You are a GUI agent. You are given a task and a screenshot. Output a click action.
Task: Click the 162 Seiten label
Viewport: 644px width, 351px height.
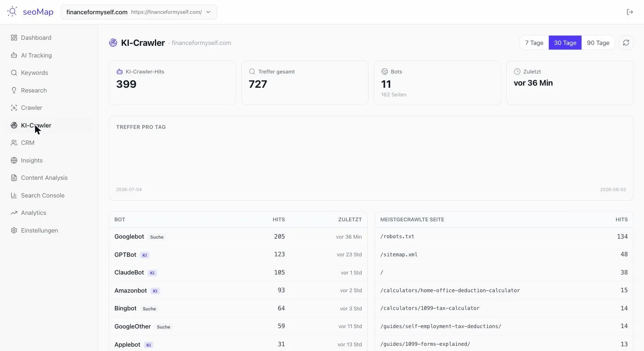pyautogui.click(x=394, y=95)
